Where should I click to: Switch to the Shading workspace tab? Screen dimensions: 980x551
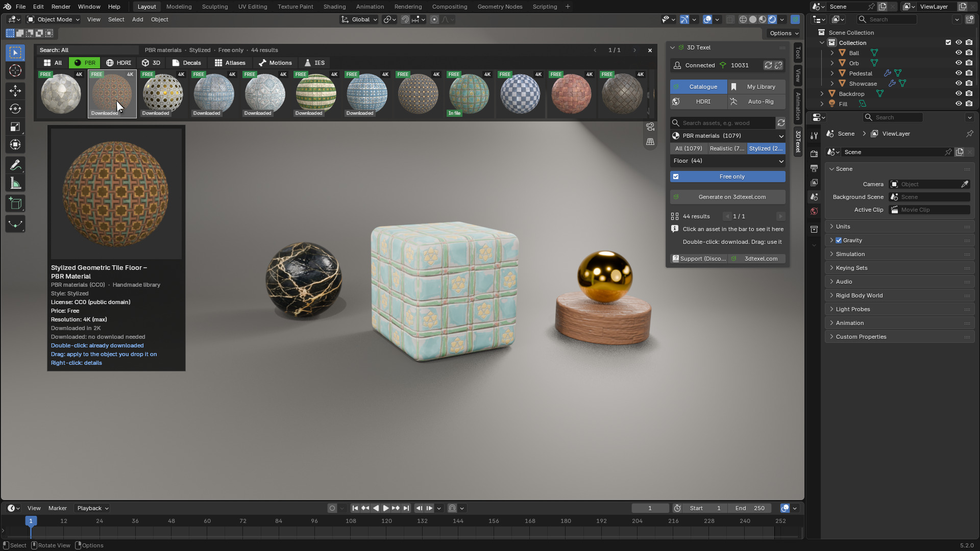(x=334, y=7)
